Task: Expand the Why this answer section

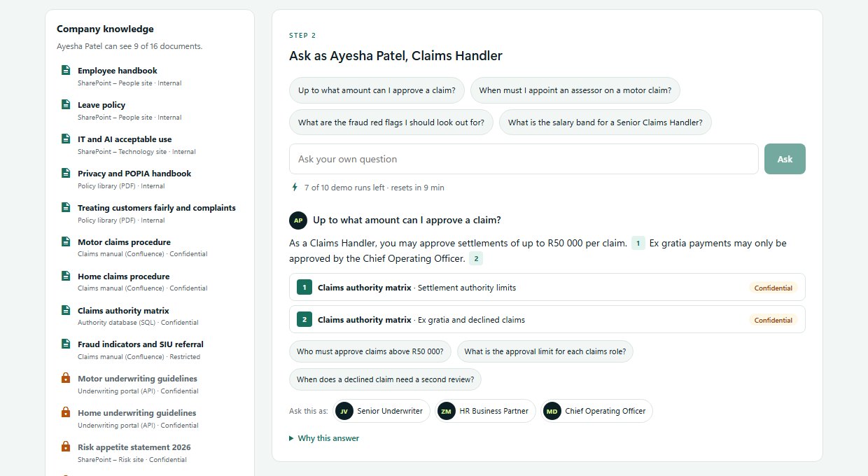Action: point(324,438)
